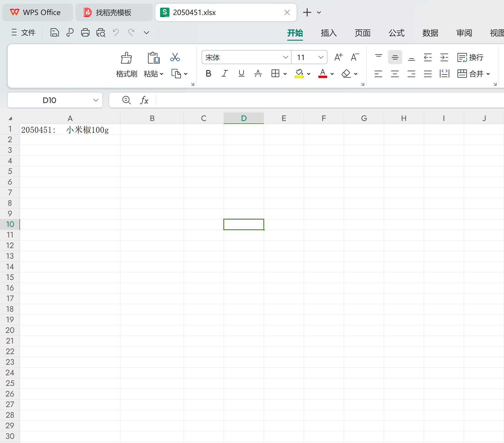The width and height of the screenshot is (504, 443).
Task: Open the 宋体 font name dropdown
Action: click(285, 57)
